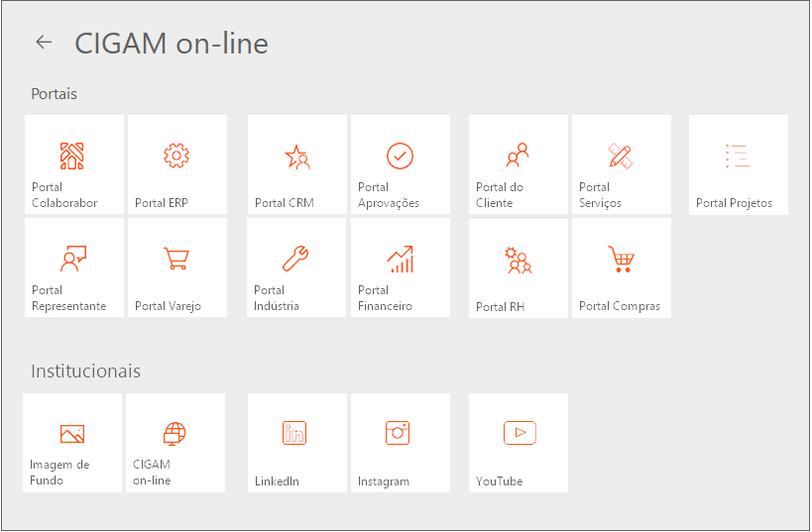812x532 pixels.
Task: Visit the LinkedIn tile
Action: (296, 443)
